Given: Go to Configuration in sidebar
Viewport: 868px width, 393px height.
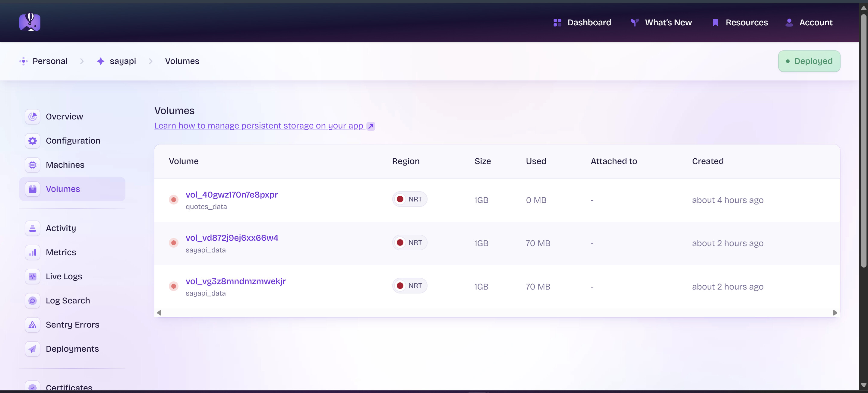Looking at the screenshot, I should click(x=72, y=141).
